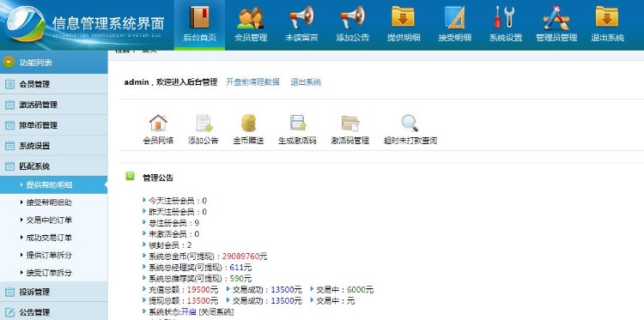Collapse 功能列表 with the round arrow icon
Image resolution: width=644 pixels, height=320 pixels.
tap(9, 63)
